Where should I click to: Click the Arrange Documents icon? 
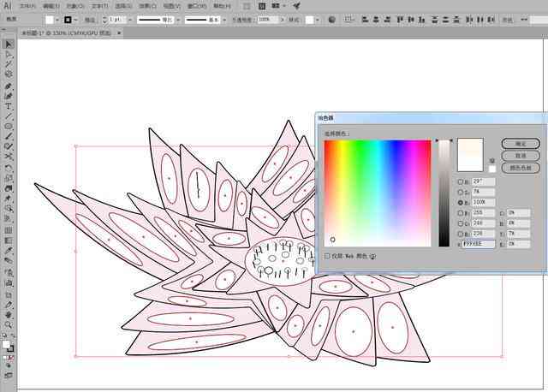click(x=276, y=6)
